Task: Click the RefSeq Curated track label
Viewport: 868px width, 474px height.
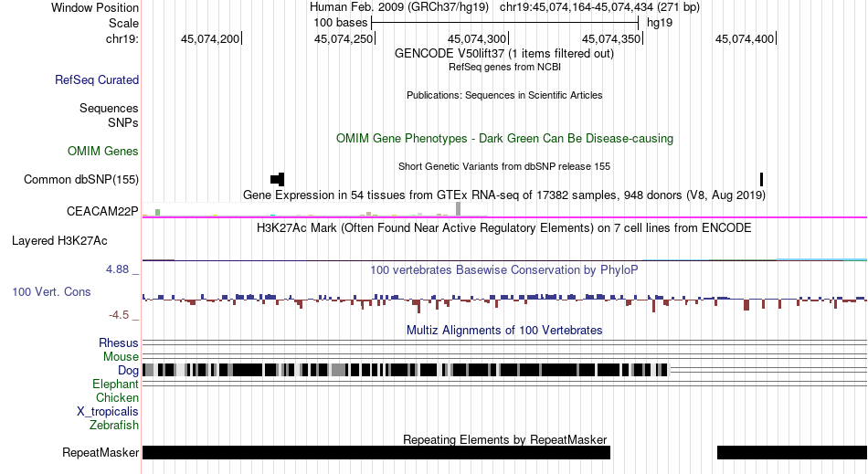Action: (x=97, y=79)
